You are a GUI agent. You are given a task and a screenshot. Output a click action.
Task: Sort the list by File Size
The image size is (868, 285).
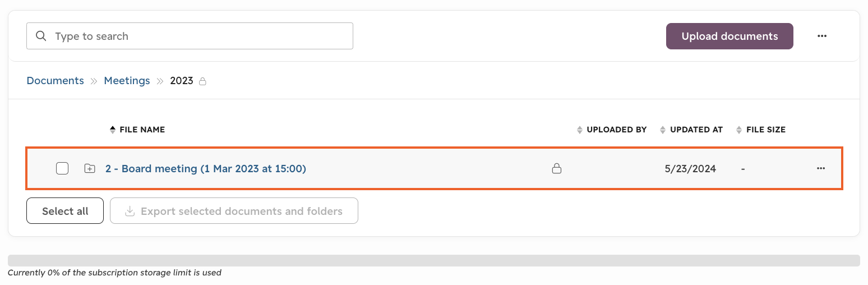[761, 130]
